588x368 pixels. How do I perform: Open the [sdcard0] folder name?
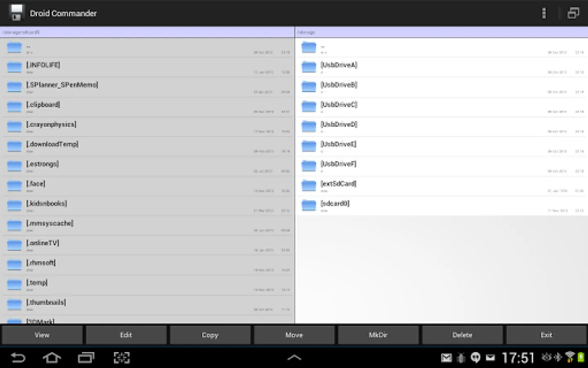pyautogui.click(x=335, y=203)
